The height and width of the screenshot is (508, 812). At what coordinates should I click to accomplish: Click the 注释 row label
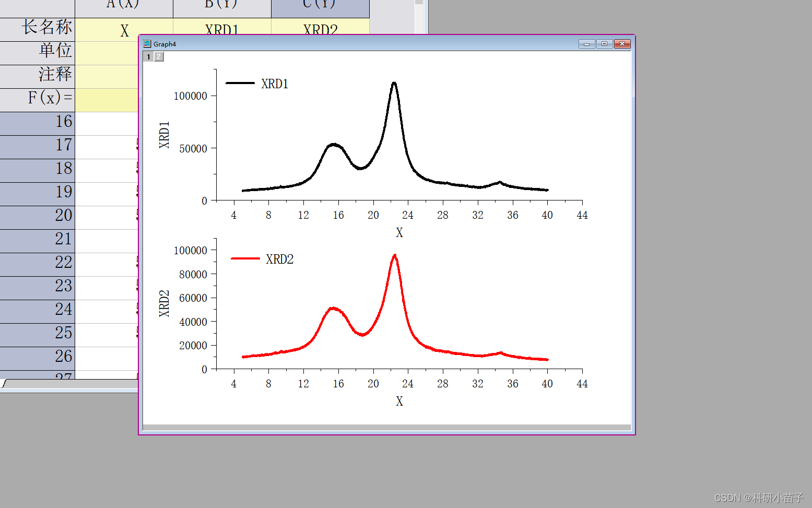point(38,77)
